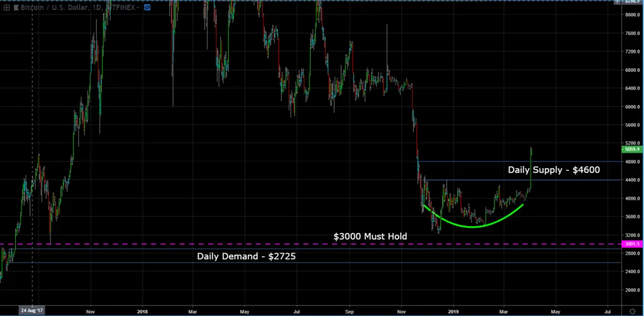Screen dimensions: 644x316
Task: Click the 2018 label on time axis
Action: (142, 310)
